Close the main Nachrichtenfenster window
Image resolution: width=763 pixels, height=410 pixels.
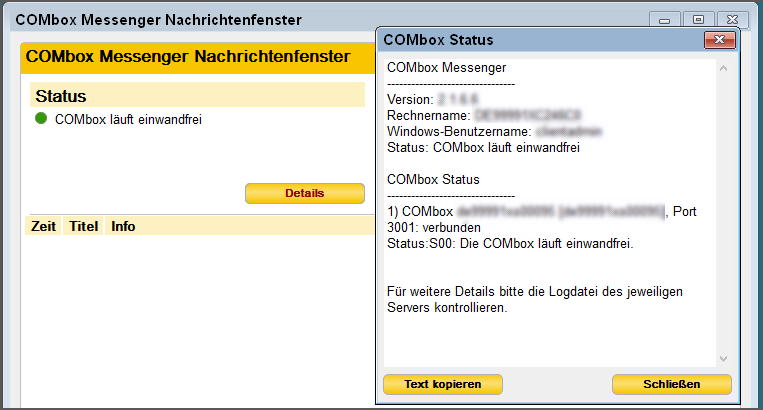pyautogui.click(x=733, y=19)
